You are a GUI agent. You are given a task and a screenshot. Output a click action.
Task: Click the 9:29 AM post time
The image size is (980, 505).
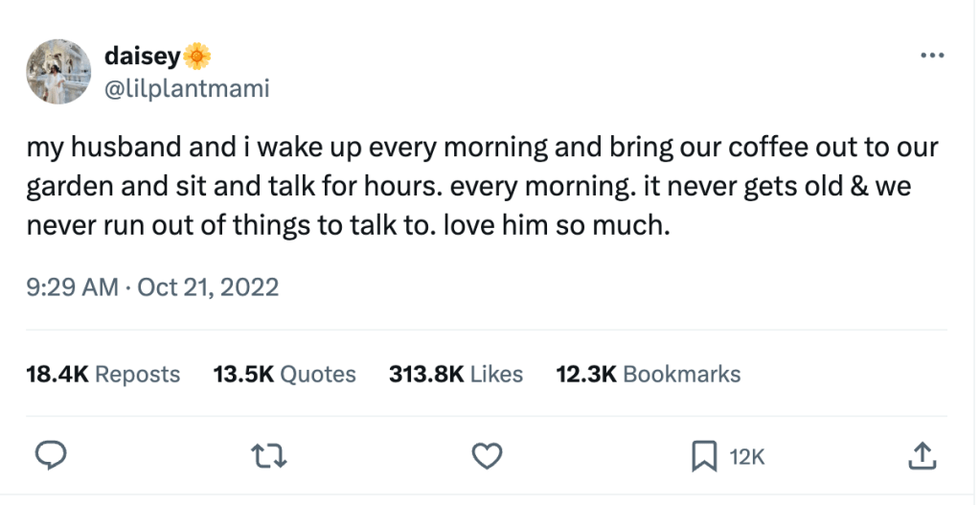72,287
